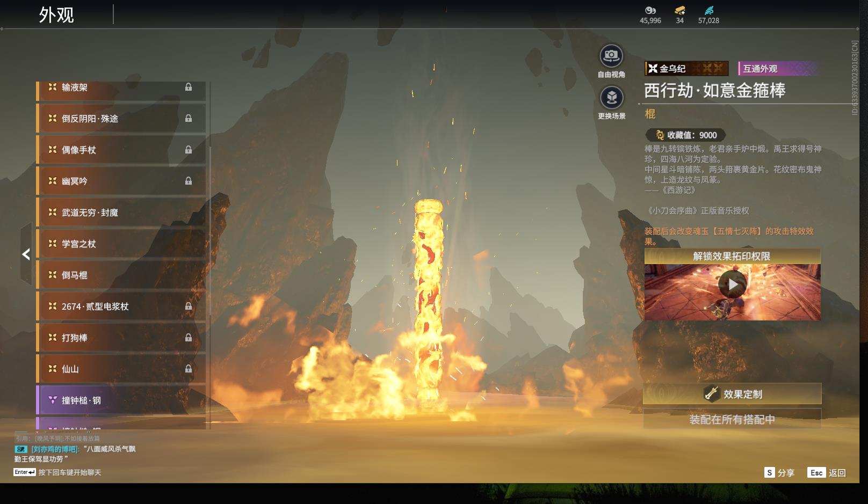Click the purple rarity icon beside 撞钟槌·钢
This screenshot has height=504, width=868.
coord(53,400)
